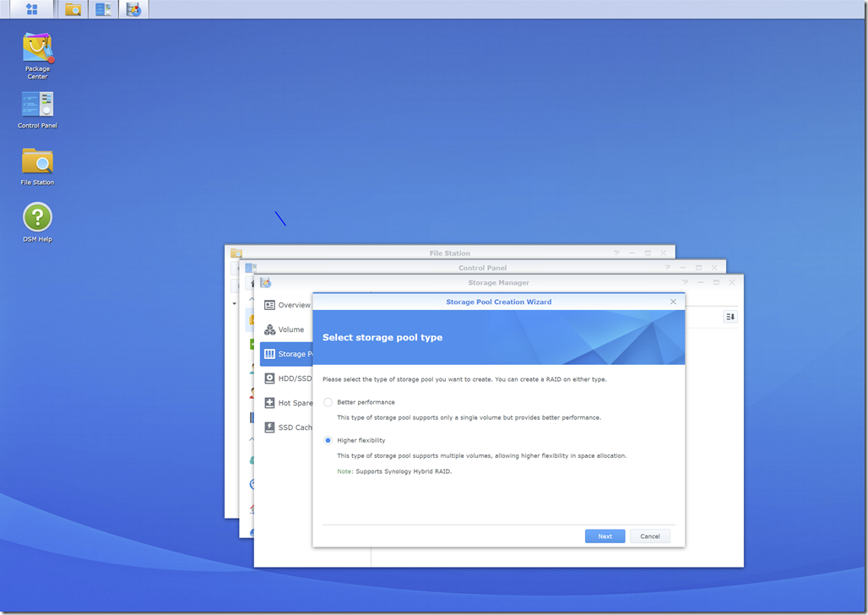Image resolution: width=868 pixels, height=615 pixels.
Task: Click the sort order icon in Storage Manager
Action: coord(730,316)
